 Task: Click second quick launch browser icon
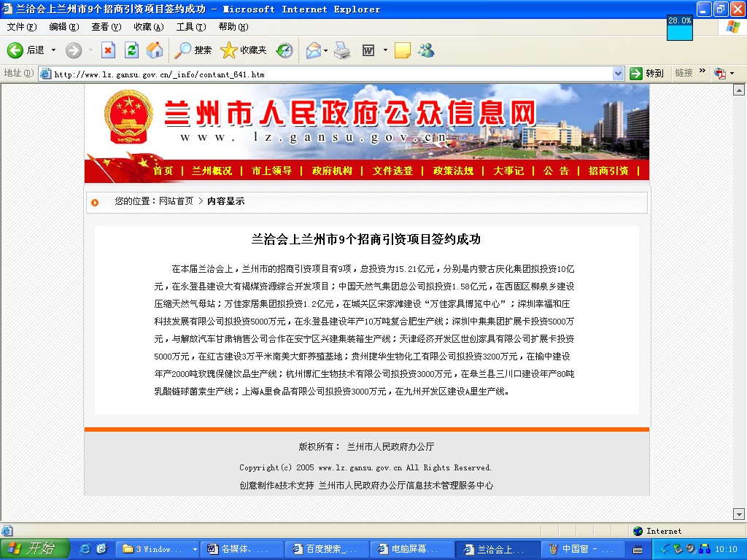coord(101,549)
